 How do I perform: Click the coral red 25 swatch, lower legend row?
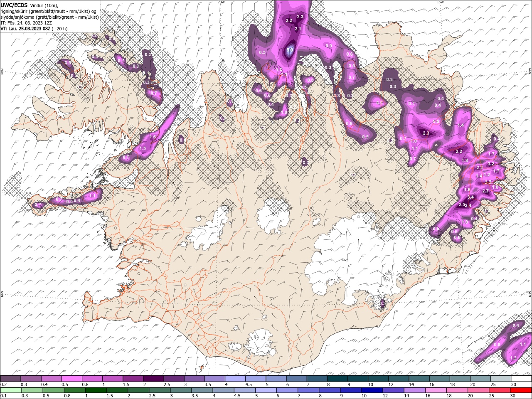500,390
